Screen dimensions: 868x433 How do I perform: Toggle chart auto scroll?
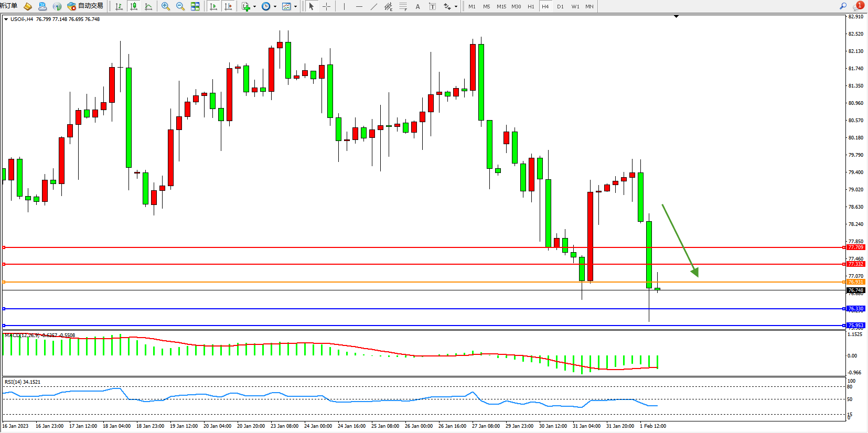click(213, 6)
